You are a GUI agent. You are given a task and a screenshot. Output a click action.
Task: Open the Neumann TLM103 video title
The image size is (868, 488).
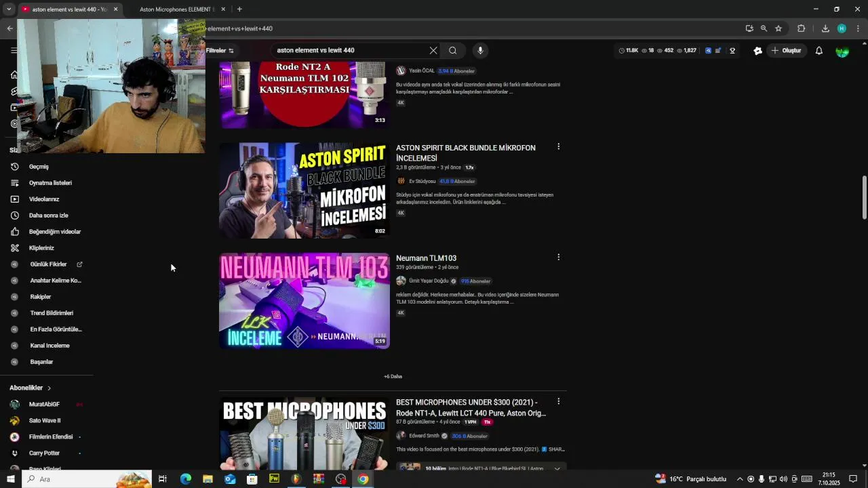(426, 258)
